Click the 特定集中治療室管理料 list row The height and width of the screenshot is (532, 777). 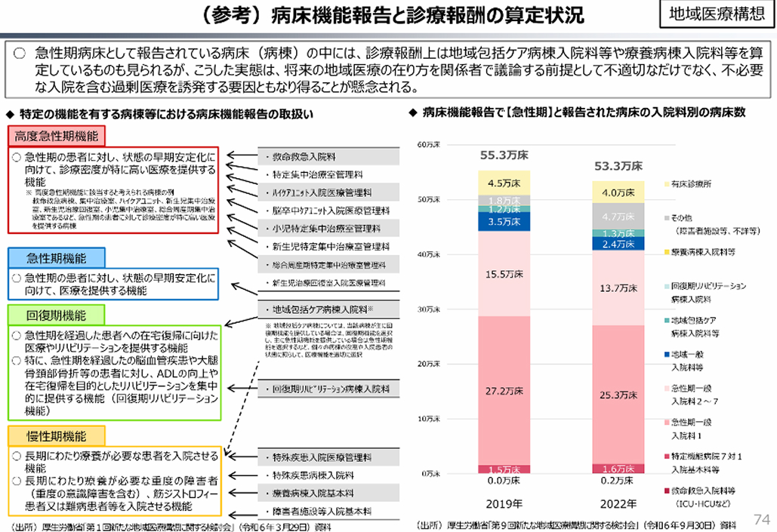click(x=328, y=174)
